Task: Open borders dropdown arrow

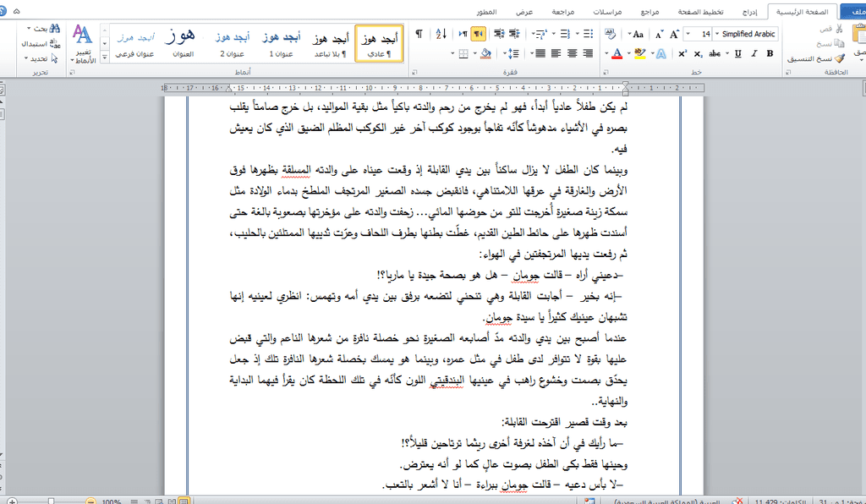Action: (453, 53)
